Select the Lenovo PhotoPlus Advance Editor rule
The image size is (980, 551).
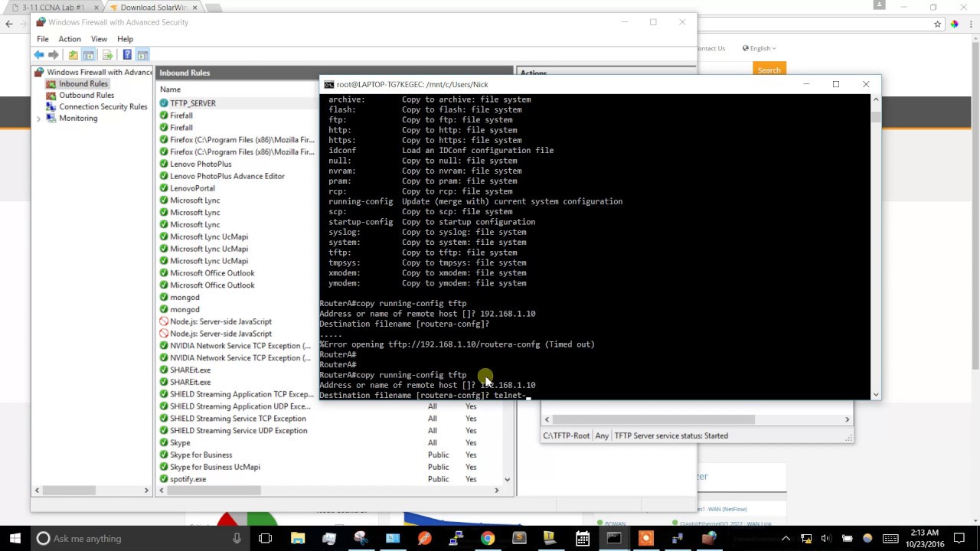tap(227, 176)
